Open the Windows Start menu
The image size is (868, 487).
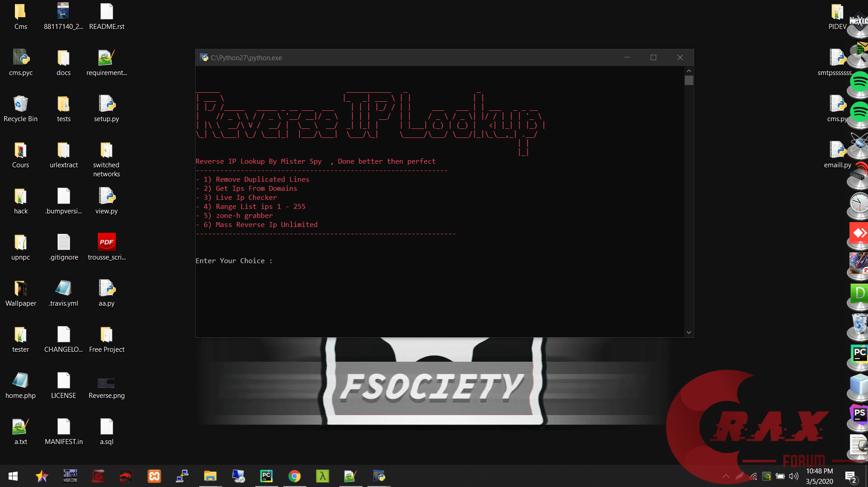(13, 476)
